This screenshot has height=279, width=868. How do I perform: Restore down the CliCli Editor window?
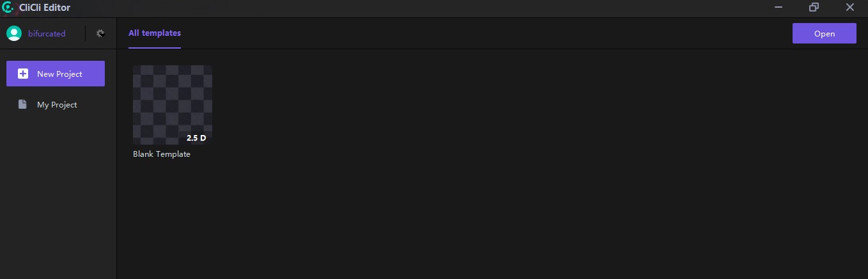(814, 8)
